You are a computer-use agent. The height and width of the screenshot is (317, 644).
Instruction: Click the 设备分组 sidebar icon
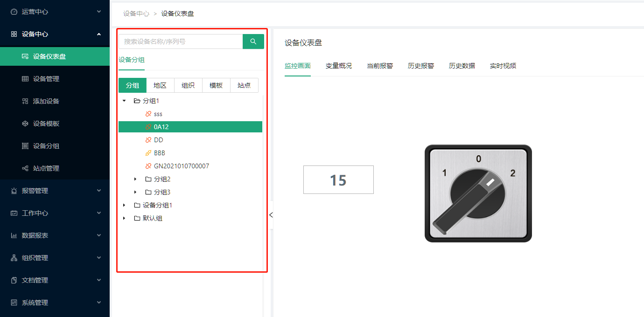click(25, 146)
